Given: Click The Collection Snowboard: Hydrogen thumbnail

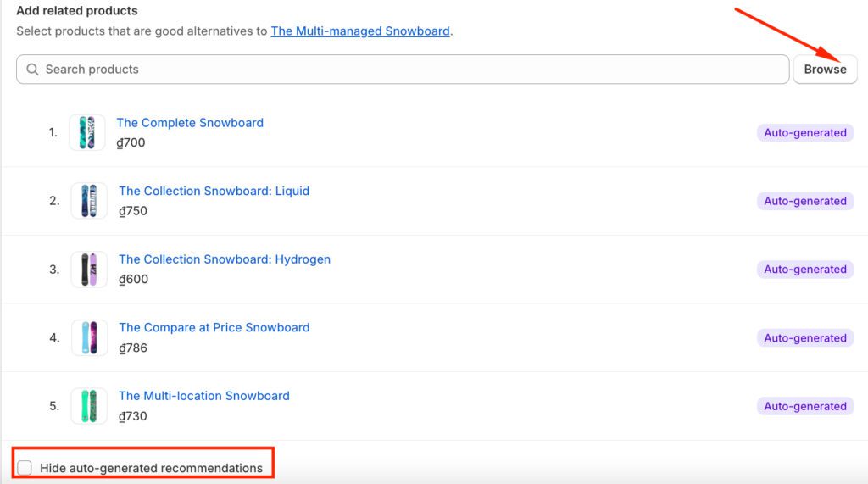Looking at the screenshot, I should tap(89, 270).
